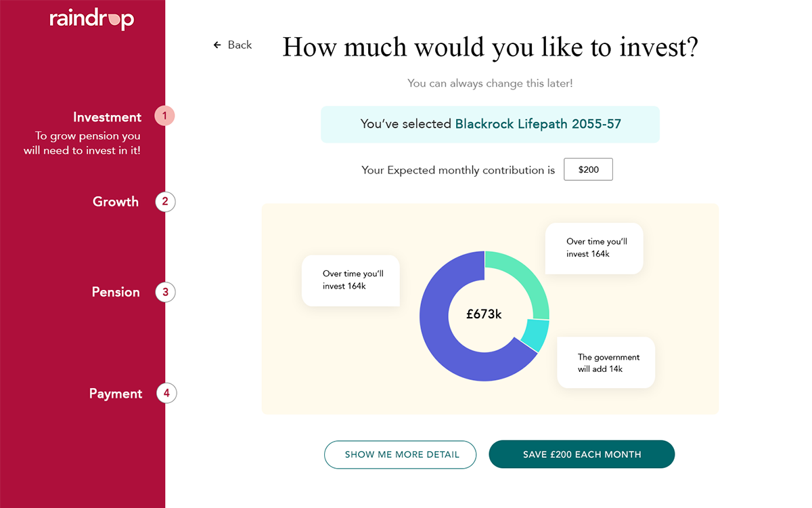The width and height of the screenshot is (812, 508).
Task: Click the cyan donut chart segment
Action: (535, 335)
